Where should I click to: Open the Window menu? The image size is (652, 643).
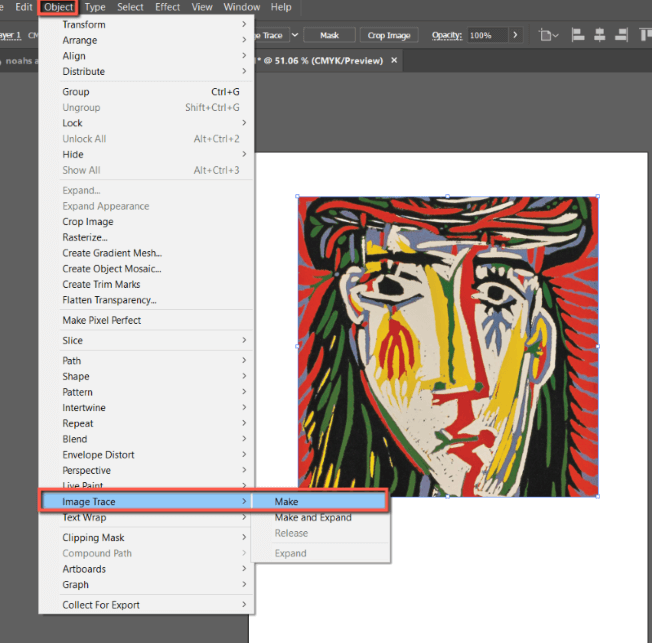[x=242, y=7]
